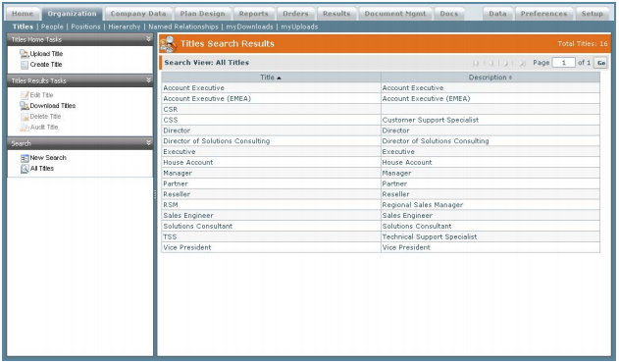Sort by Title column header
619x364 pixels.
coord(271,78)
